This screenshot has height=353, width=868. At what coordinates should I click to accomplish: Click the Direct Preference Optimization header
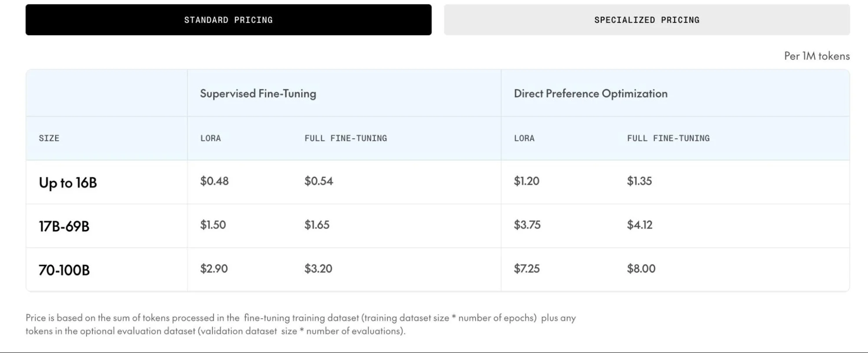591,94
